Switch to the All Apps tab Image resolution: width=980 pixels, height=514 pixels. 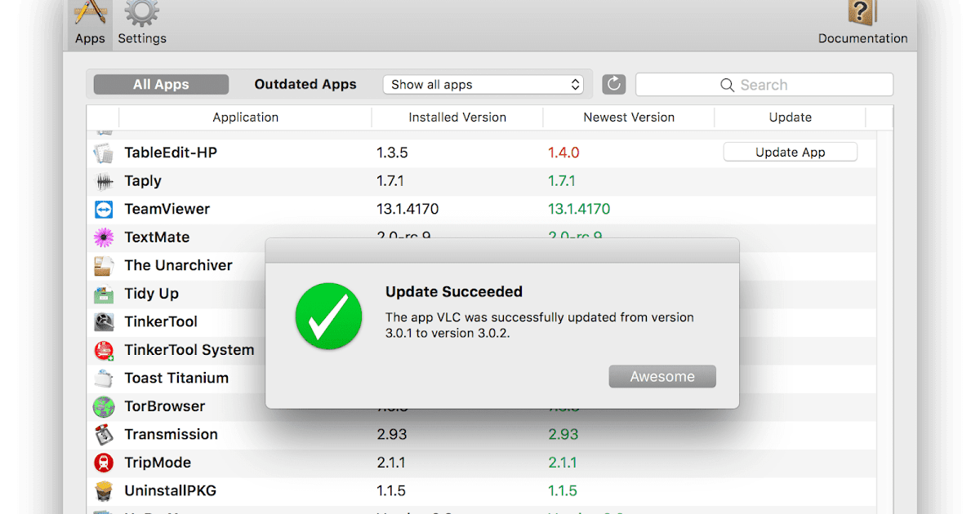click(x=161, y=85)
